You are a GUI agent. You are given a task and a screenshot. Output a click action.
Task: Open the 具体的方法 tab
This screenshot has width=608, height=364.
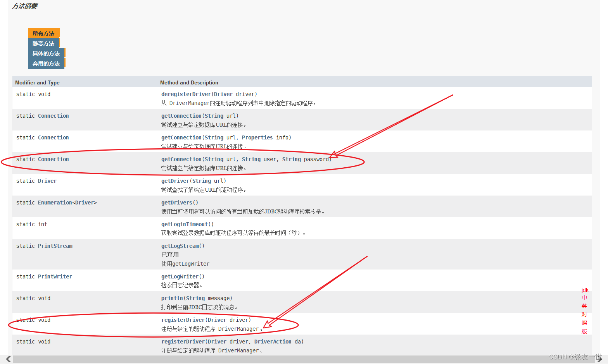(46, 53)
